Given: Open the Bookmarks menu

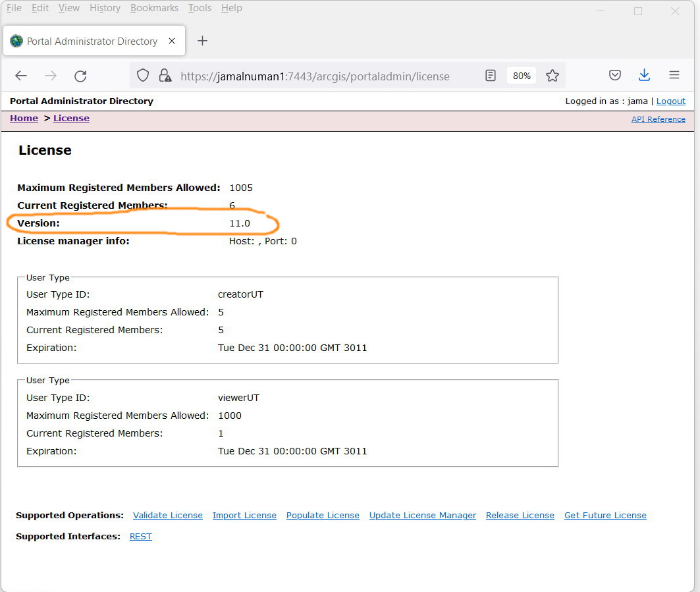Looking at the screenshot, I should click(x=154, y=8).
